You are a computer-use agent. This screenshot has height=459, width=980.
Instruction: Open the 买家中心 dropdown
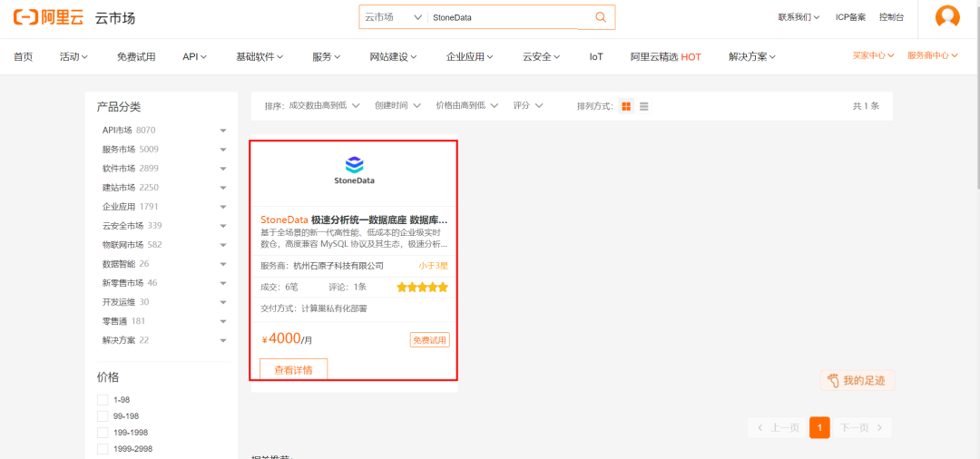[x=874, y=55]
